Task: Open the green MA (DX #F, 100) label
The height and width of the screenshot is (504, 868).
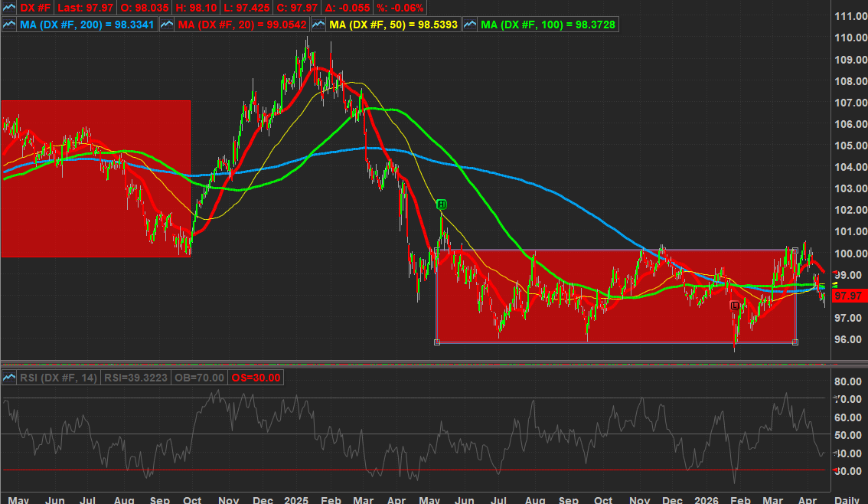Action: tap(548, 25)
